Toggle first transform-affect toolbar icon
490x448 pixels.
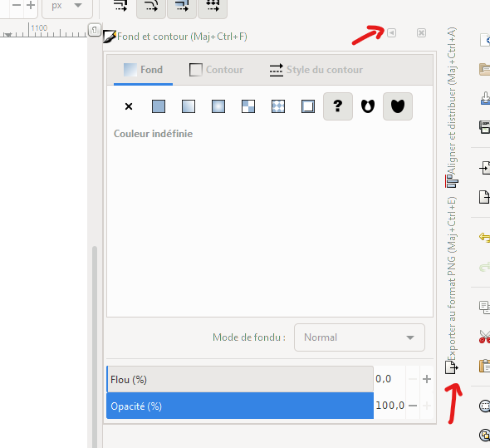click(120, 6)
